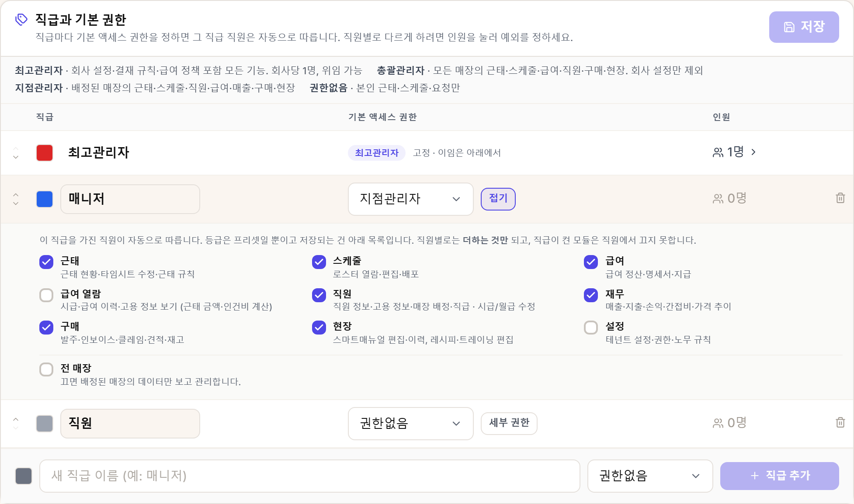Click the 고정 · 이임은 아래에서 note
854x504 pixels.
[x=457, y=153]
